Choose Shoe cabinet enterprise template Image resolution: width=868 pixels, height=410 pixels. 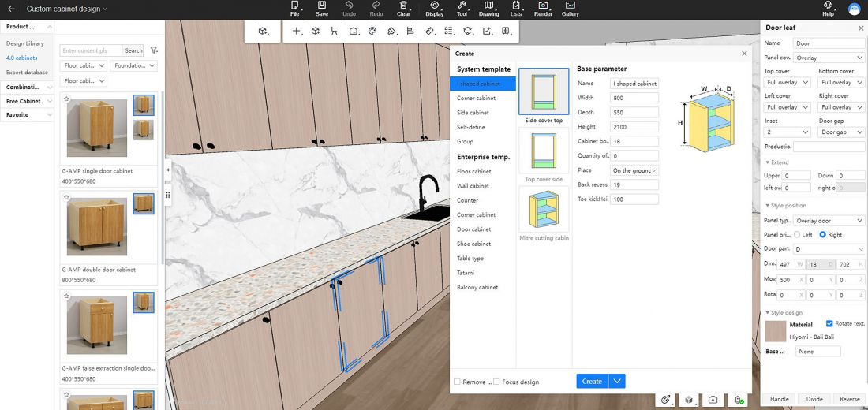click(x=474, y=244)
